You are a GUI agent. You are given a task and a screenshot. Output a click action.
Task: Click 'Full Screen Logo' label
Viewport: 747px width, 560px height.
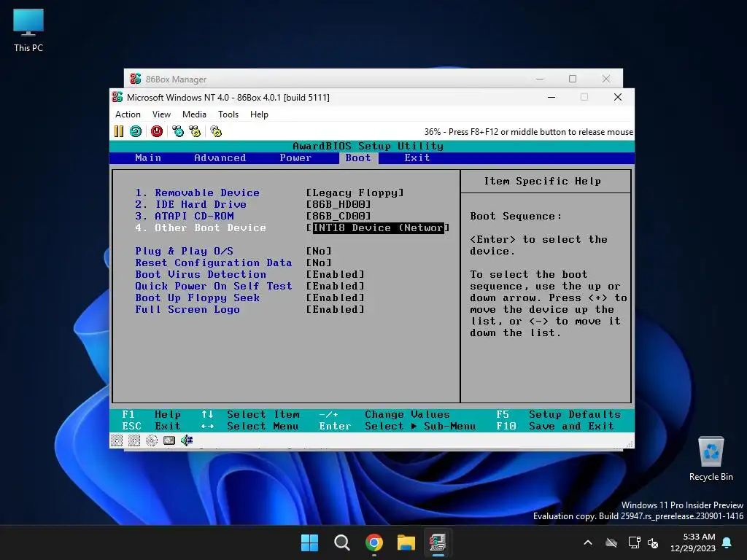pyautogui.click(x=187, y=309)
